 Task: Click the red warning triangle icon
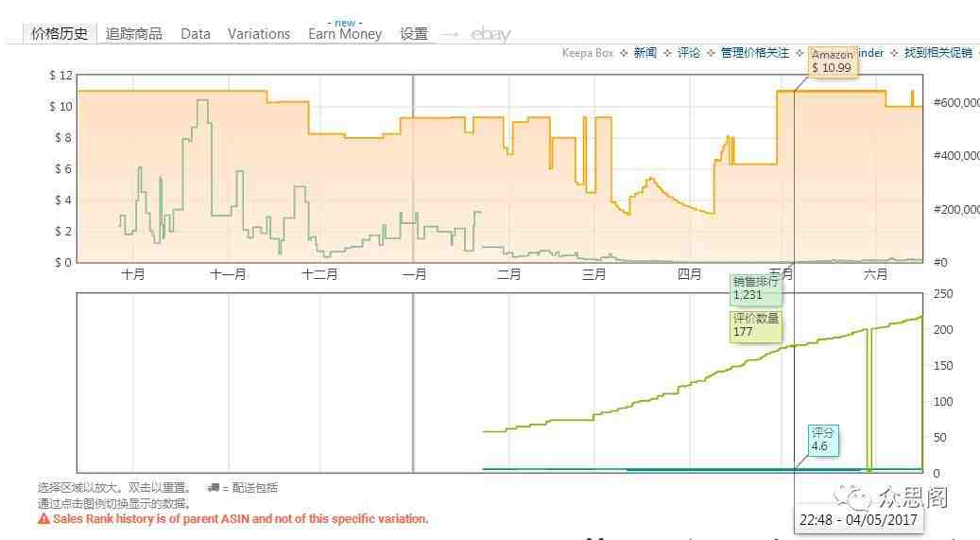[43, 519]
